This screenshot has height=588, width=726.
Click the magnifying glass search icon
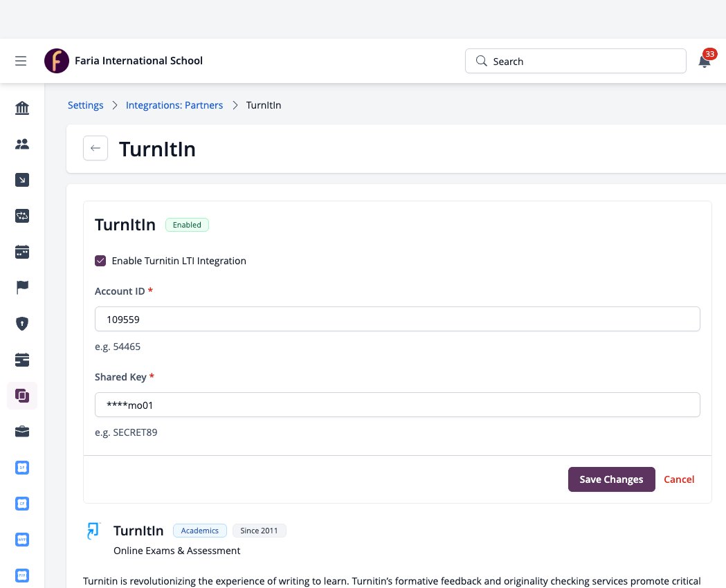click(482, 61)
